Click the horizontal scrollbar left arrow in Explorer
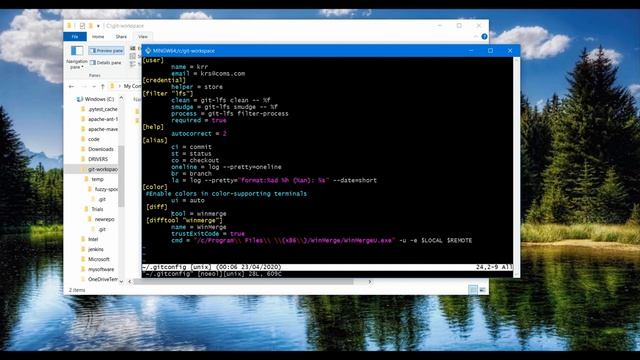The width and height of the screenshot is (640, 360). tap(130, 282)
